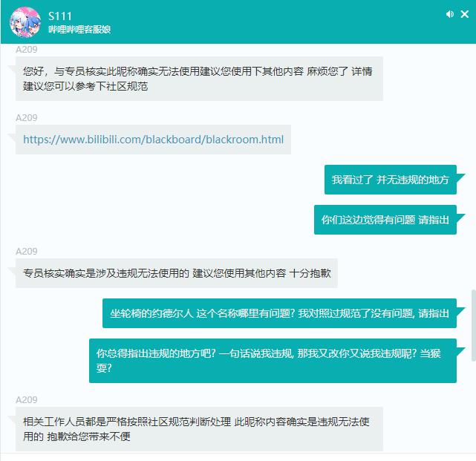Click the A209 label above 相关工作人员 reply
Image resolution: width=476 pixels, height=461 pixels.
point(27,399)
